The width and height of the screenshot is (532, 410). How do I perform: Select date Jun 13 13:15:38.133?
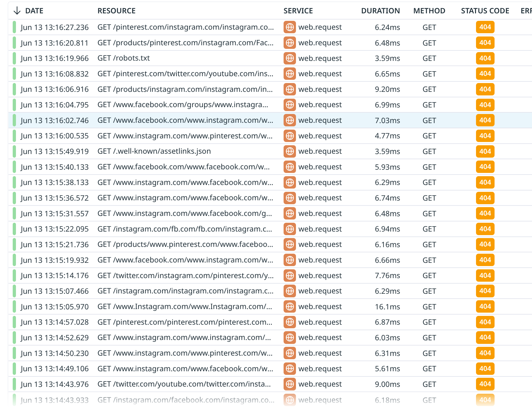tap(55, 182)
